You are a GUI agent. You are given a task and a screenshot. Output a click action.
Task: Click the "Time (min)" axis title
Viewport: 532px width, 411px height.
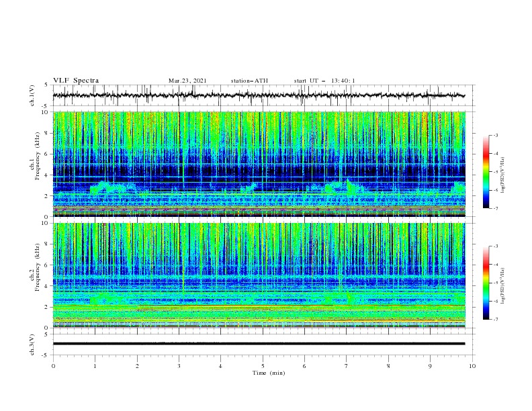269,373
